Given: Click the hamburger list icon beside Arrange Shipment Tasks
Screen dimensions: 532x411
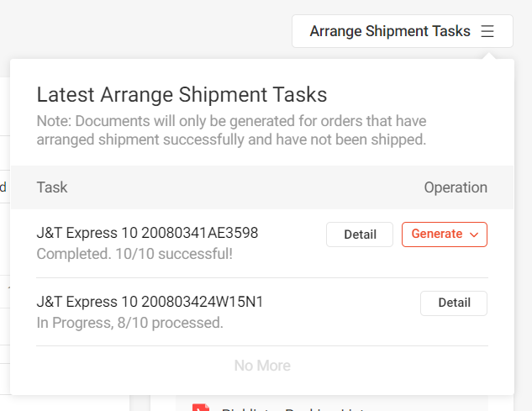Looking at the screenshot, I should click(487, 31).
